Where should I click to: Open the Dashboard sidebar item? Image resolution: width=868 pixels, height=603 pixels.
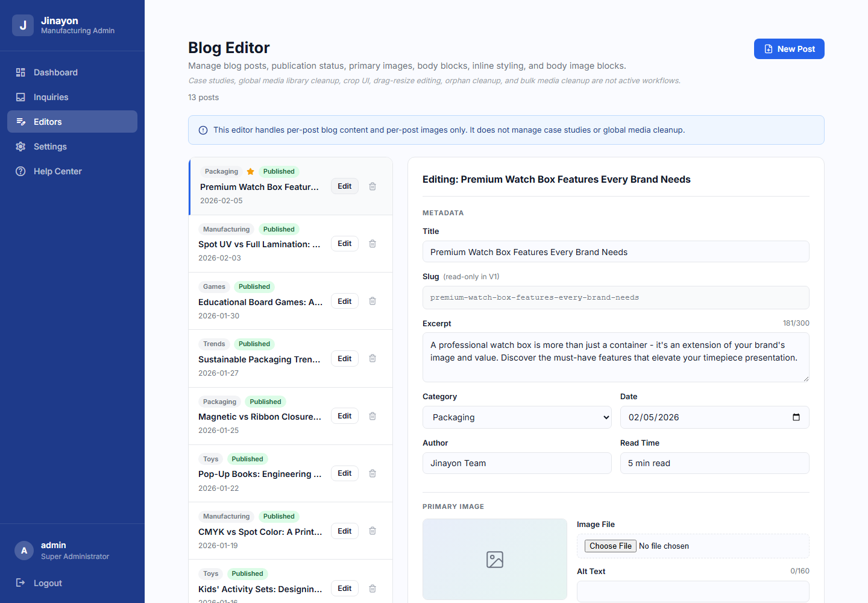tap(72, 72)
